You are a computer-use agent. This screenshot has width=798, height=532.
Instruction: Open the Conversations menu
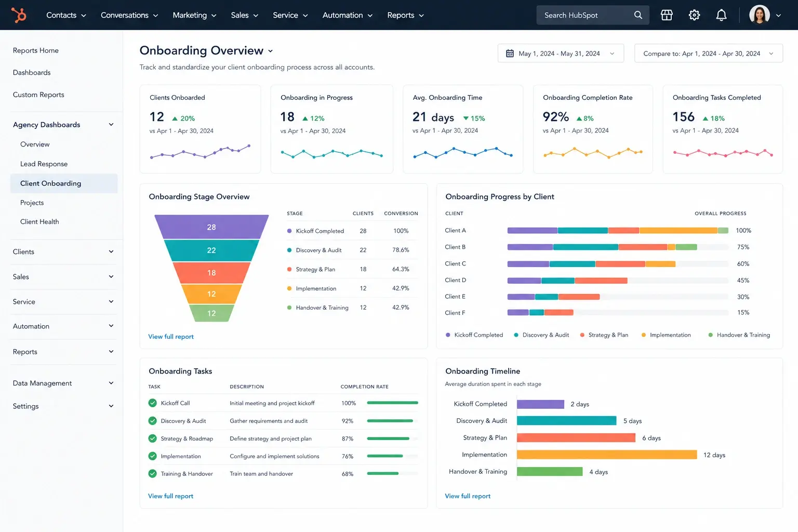pyautogui.click(x=129, y=15)
